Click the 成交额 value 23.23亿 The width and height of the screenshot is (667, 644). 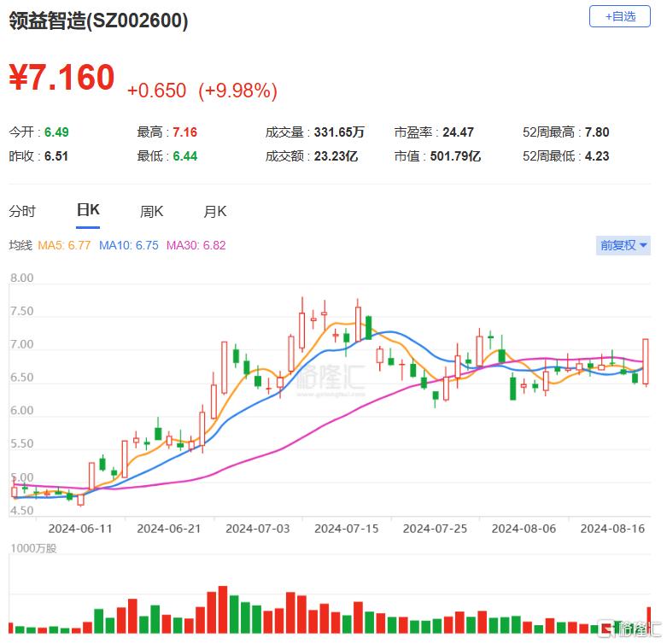[336, 156]
